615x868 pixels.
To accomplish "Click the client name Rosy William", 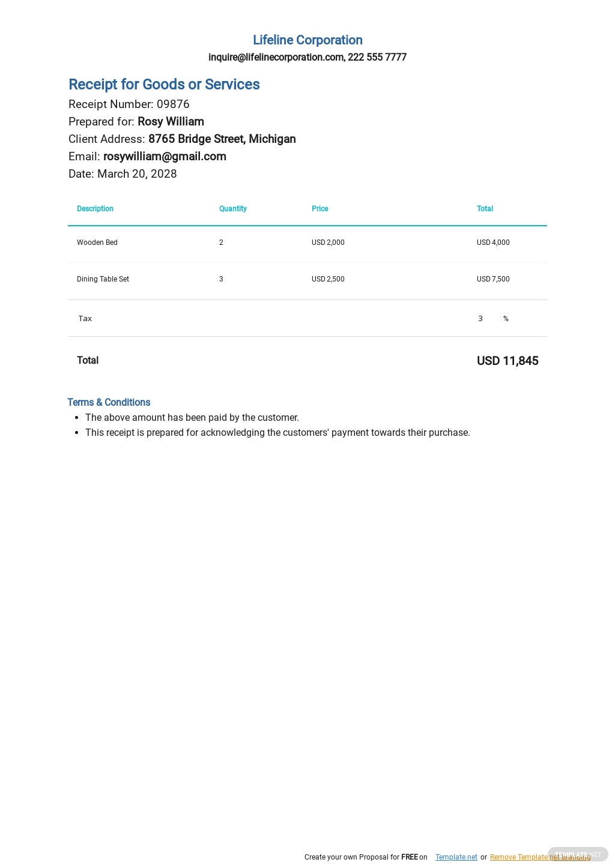I will 171,122.
